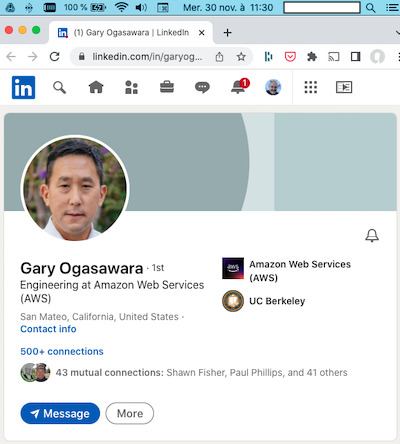Open LinkedIn search magnifier icon
Image resolution: width=400 pixels, height=444 pixels.
[x=59, y=88]
